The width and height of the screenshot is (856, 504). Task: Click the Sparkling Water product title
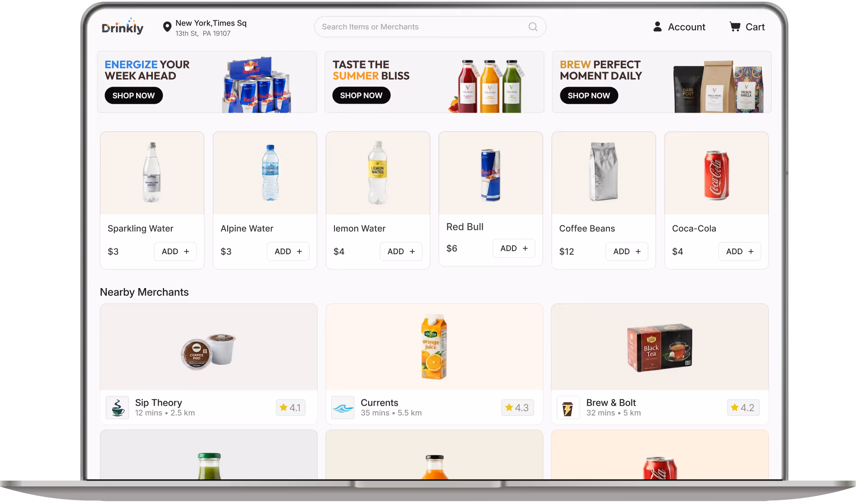click(x=141, y=229)
